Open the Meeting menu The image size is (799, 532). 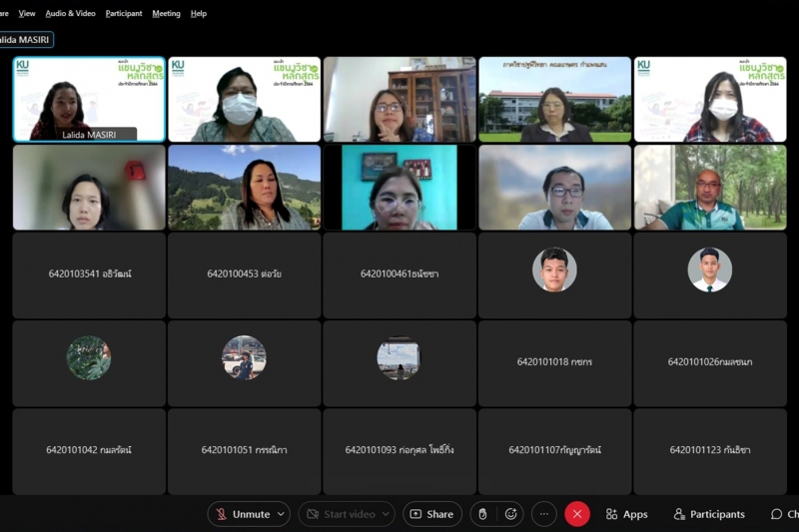pyautogui.click(x=166, y=14)
